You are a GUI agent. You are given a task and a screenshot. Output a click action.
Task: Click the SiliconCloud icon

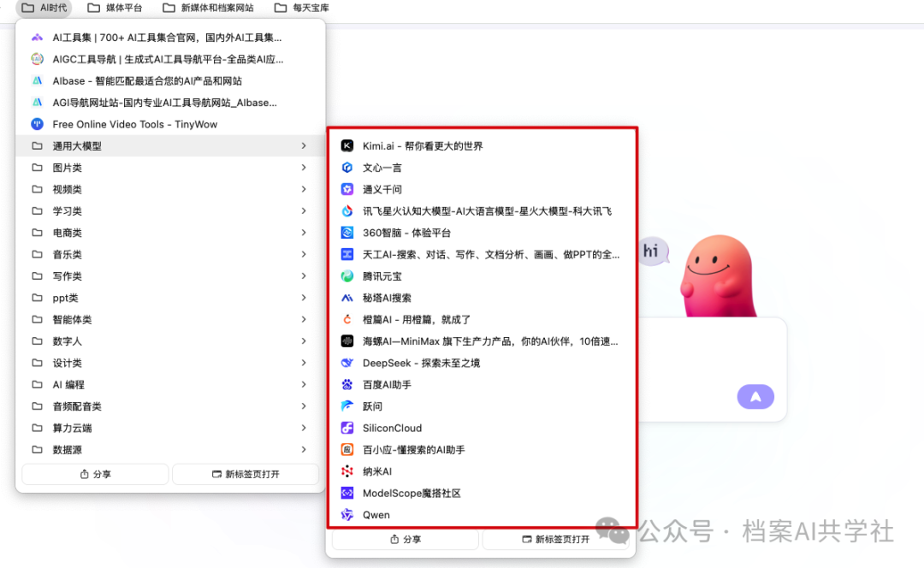click(x=347, y=429)
